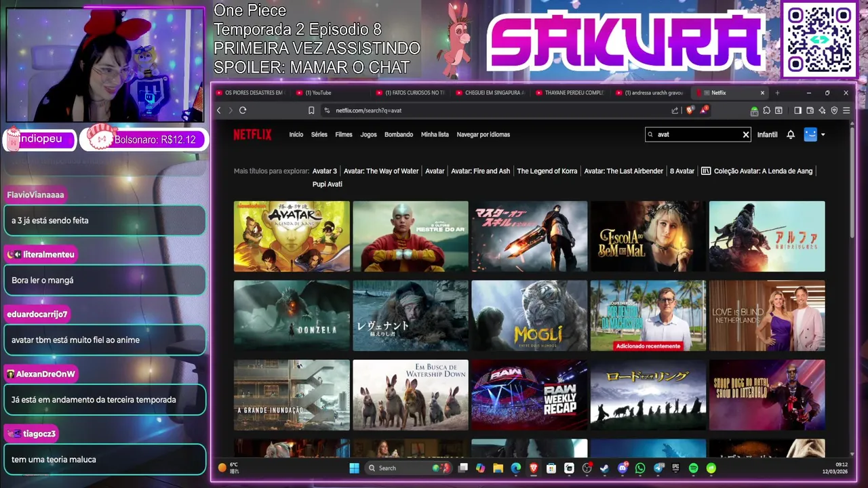
Task: Open the Netflix notifications bell
Action: click(791, 134)
